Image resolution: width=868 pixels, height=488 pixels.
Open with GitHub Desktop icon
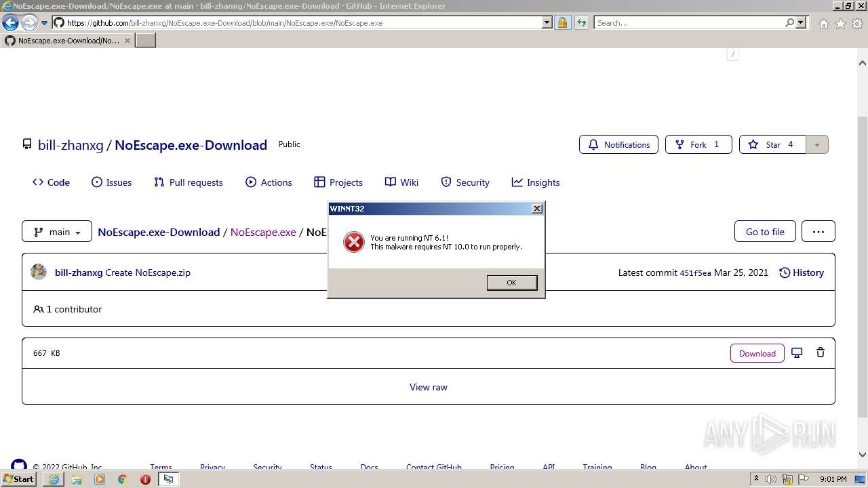[x=797, y=352]
